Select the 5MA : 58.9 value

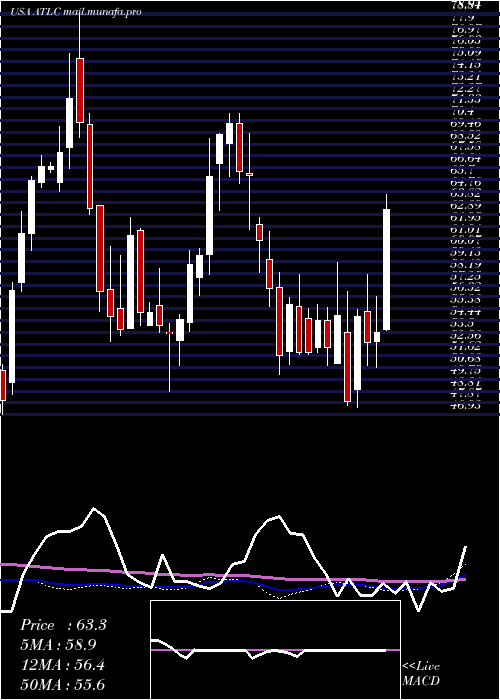point(58,644)
